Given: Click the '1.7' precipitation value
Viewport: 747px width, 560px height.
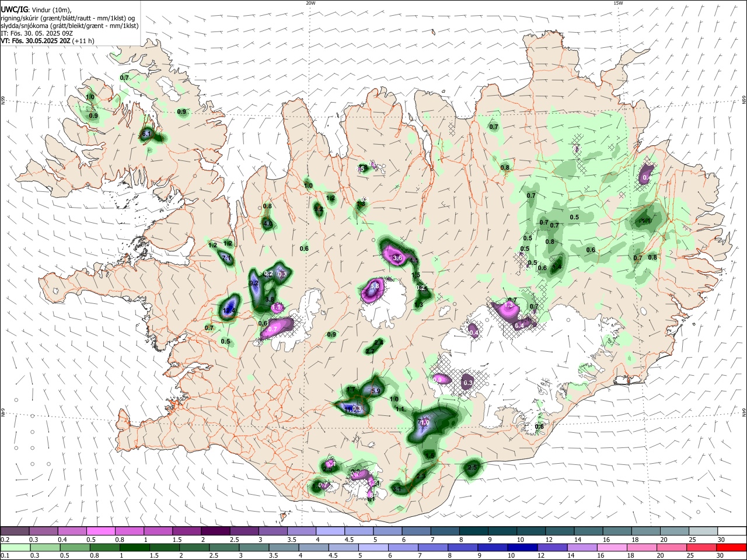Looking at the screenshot, I should [x=351, y=389].
